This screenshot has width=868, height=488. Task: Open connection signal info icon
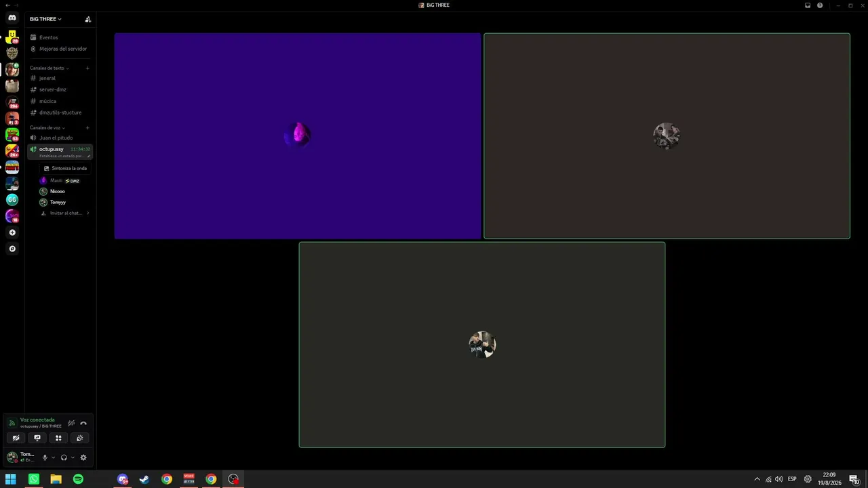[12, 424]
